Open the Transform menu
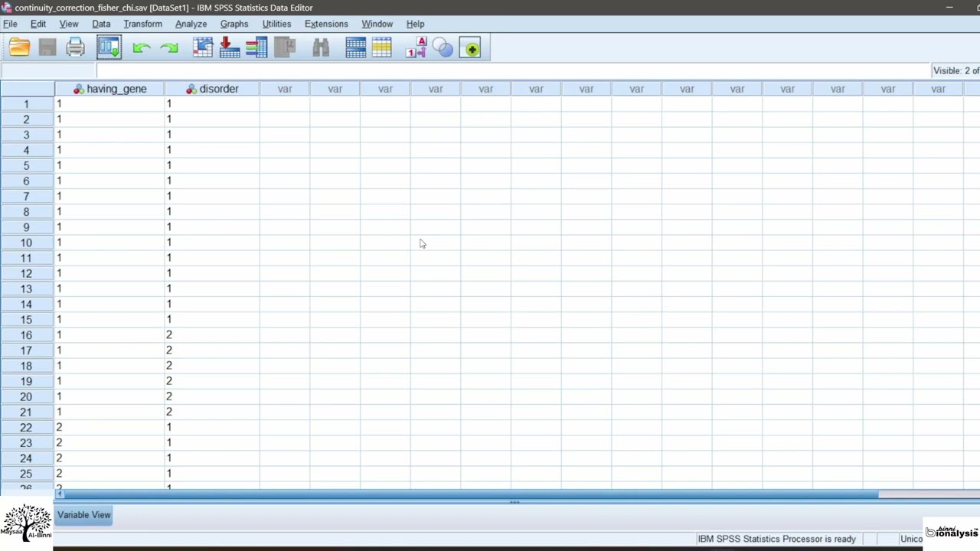980x551 pixels. 142,24
